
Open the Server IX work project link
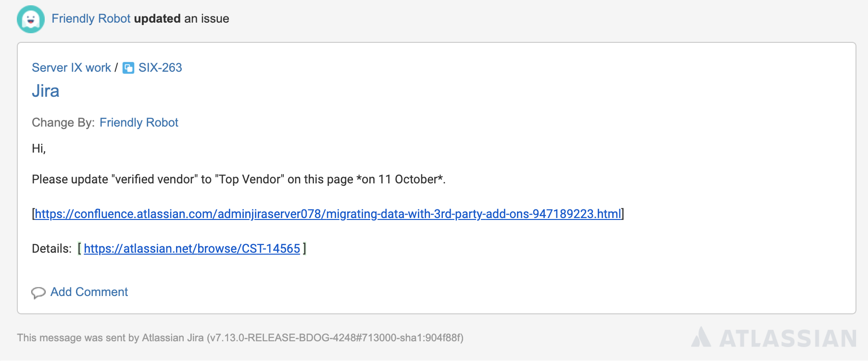tap(71, 68)
